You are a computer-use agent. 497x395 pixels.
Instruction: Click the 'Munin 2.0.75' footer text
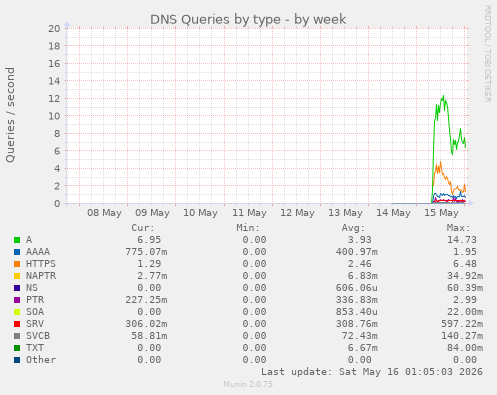coord(248,384)
